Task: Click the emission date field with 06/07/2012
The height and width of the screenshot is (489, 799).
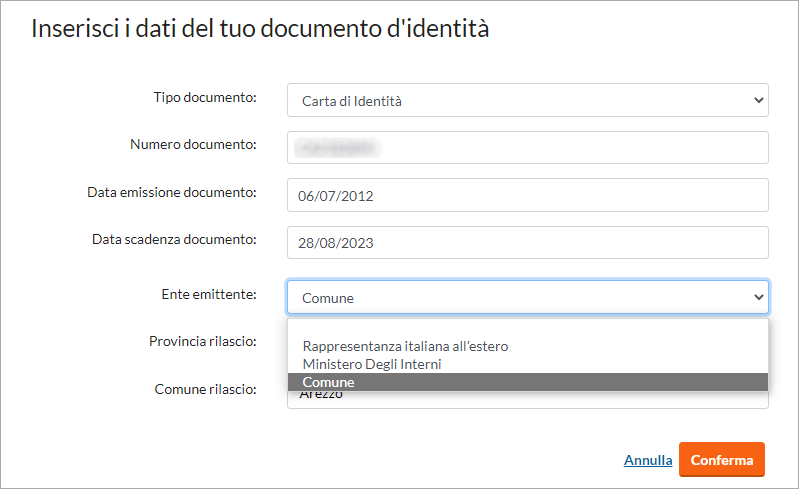Action: 527,195
